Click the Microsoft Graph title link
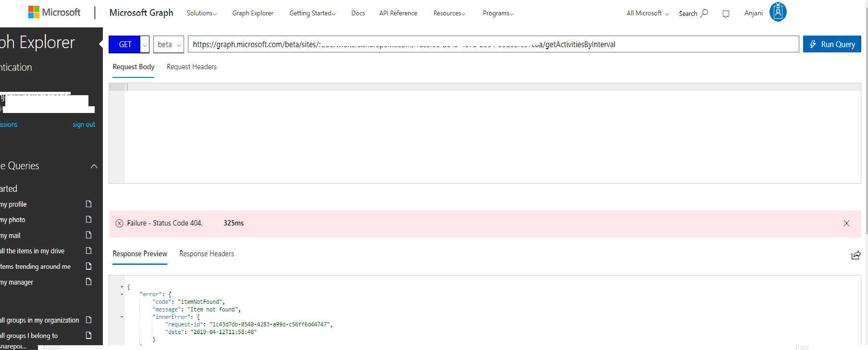The width and height of the screenshot is (868, 350). (x=141, y=13)
